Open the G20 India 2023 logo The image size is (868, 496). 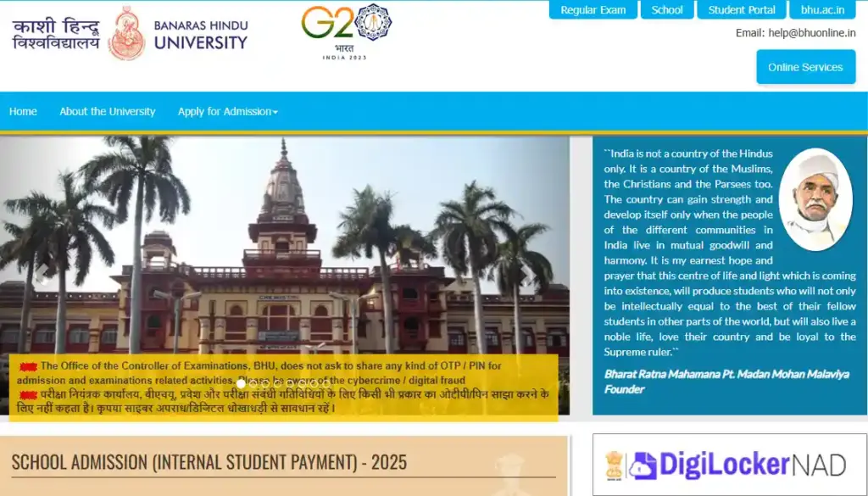346,31
